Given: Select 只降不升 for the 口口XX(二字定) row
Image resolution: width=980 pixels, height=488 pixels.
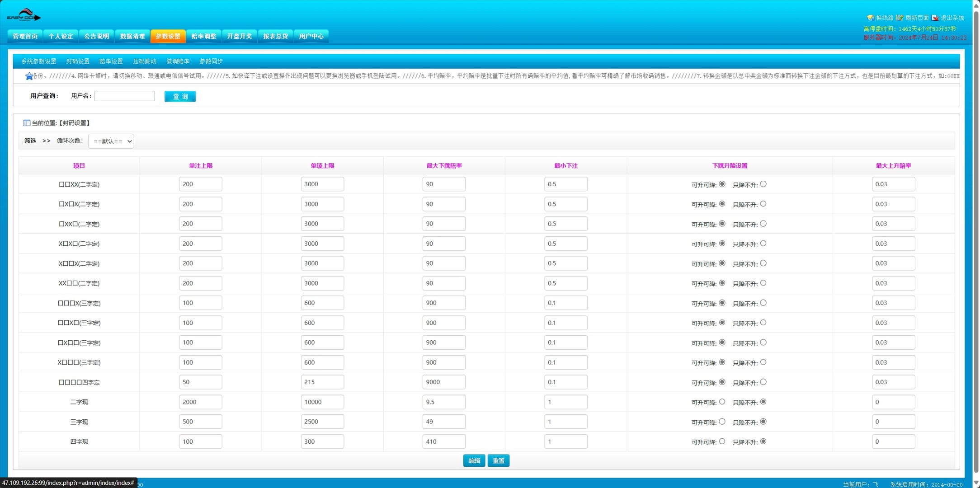Looking at the screenshot, I should pyautogui.click(x=763, y=184).
